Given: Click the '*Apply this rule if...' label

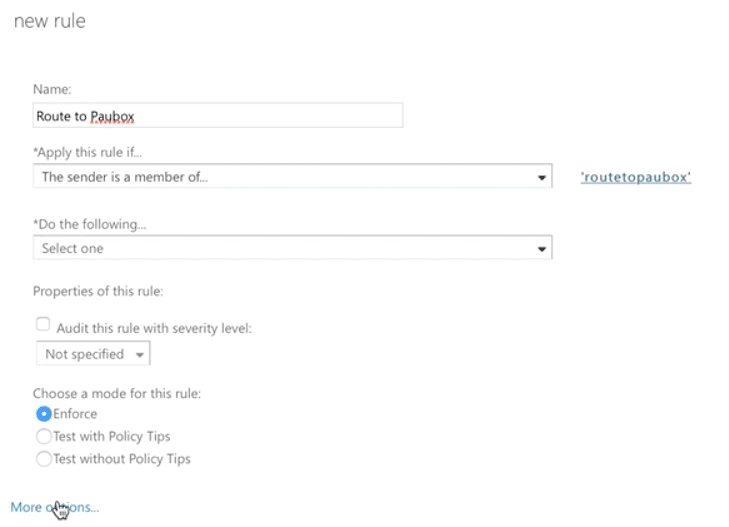Looking at the screenshot, I should 87,152.
